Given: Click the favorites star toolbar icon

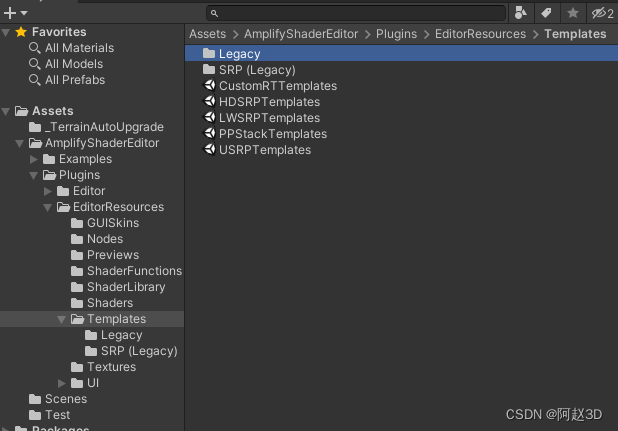Looking at the screenshot, I should point(573,13).
